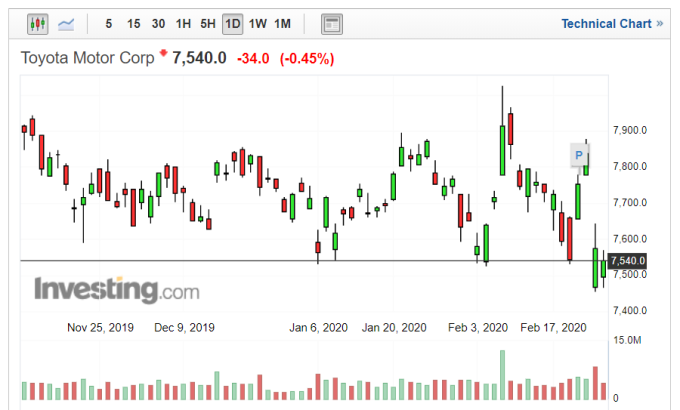Click the tallest green volume bar
The height and width of the screenshot is (410, 680).
tap(503, 375)
